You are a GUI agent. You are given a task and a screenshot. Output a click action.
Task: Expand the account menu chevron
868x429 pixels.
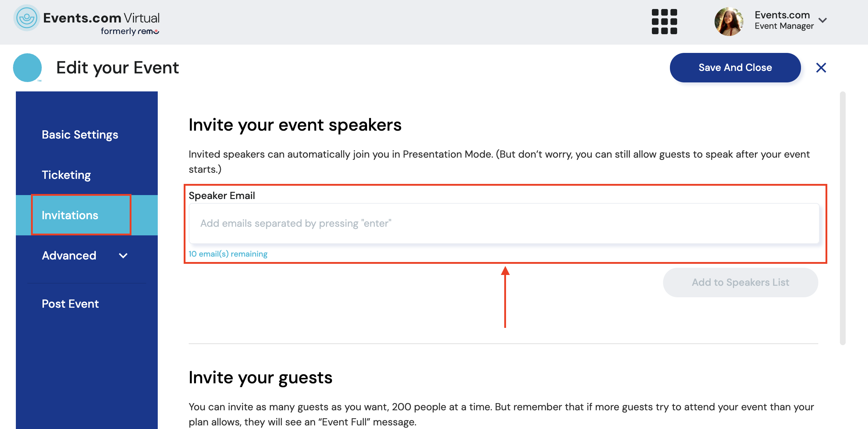click(823, 20)
